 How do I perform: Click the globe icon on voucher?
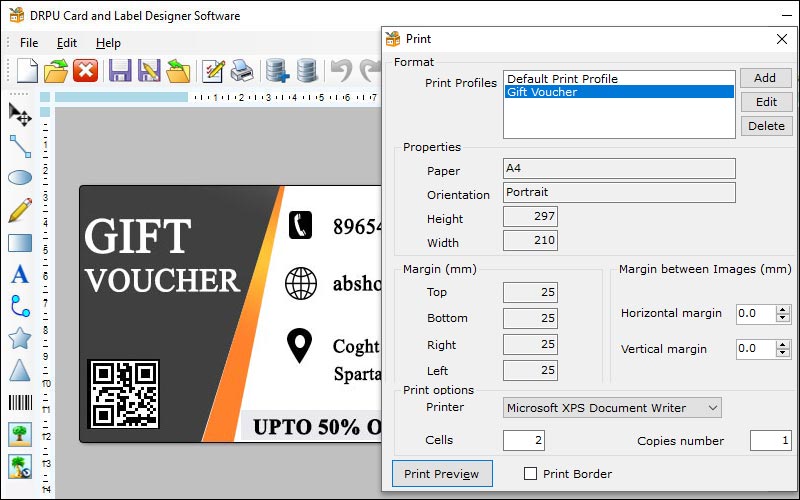[301, 283]
